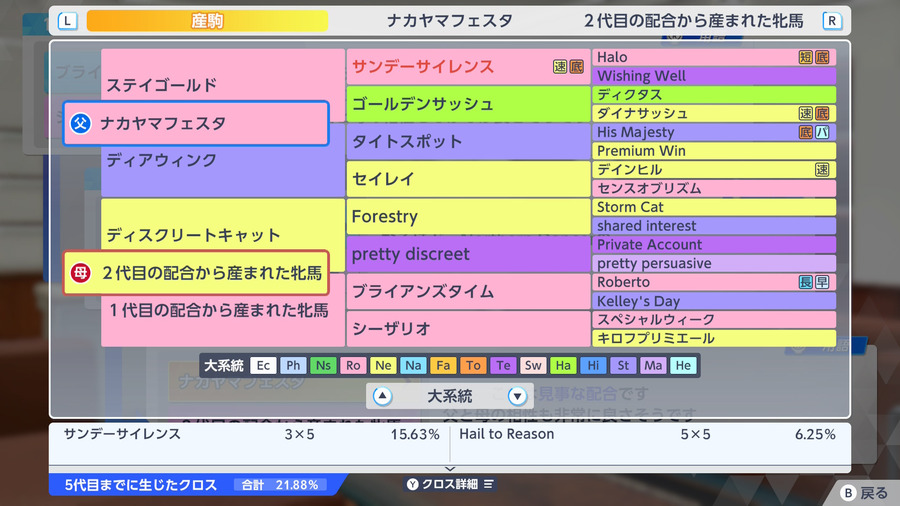The image size is (900, 506).
Task: Open クロス詳細 cross details
Action: click(x=450, y=484)
